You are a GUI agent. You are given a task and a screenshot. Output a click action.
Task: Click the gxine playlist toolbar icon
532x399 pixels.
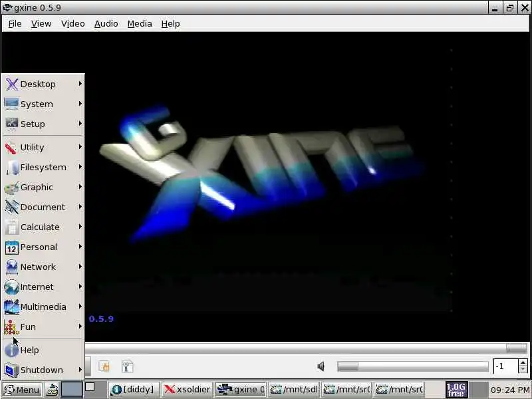point(104,366)
